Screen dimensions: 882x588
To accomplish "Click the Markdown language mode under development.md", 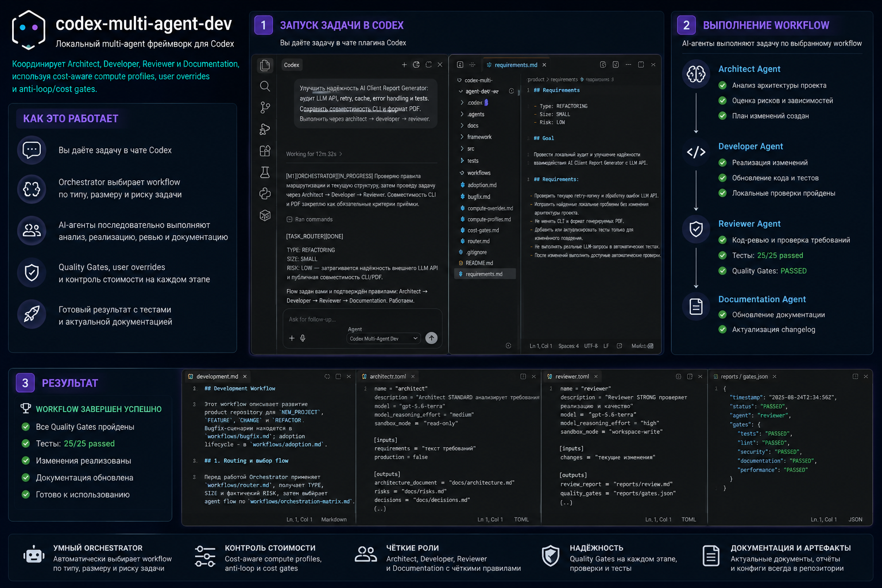I will click(x=334, y=519).
